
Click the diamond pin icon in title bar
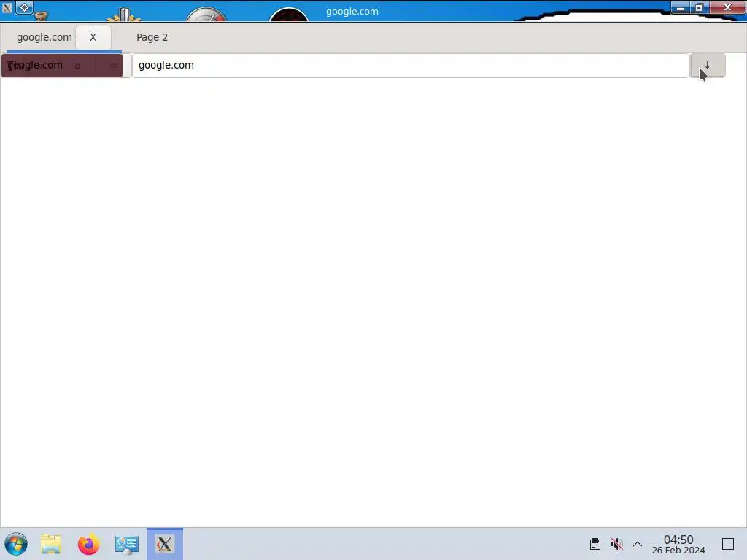24,7
